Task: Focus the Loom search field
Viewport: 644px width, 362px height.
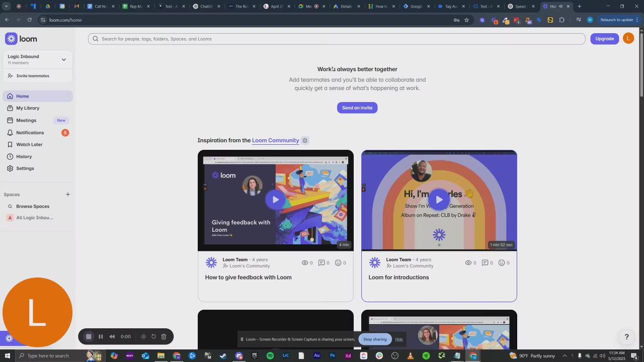Action: (x=337, y=39)
